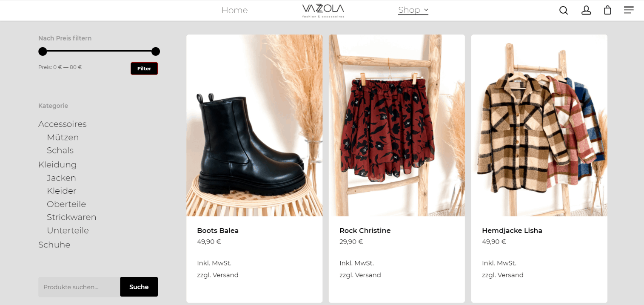Expand the Shop dropdown menu
644x305 pixels.
pos(413,10)
